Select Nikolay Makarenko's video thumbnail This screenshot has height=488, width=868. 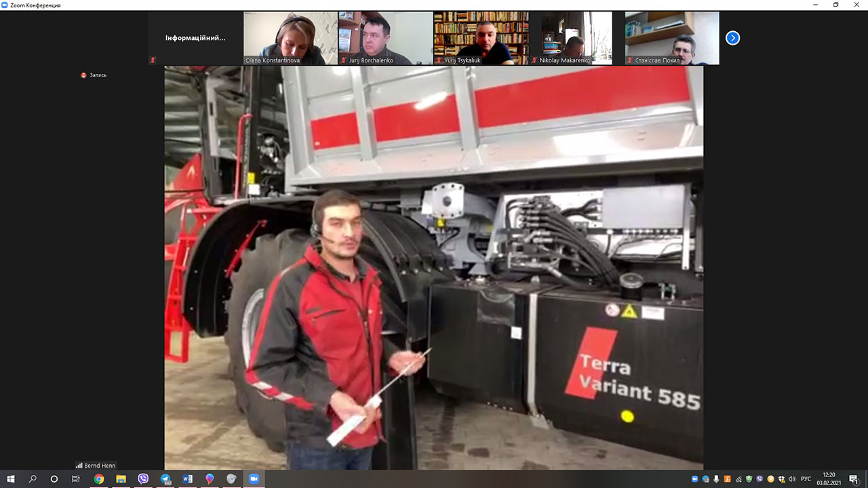(576, 38)
